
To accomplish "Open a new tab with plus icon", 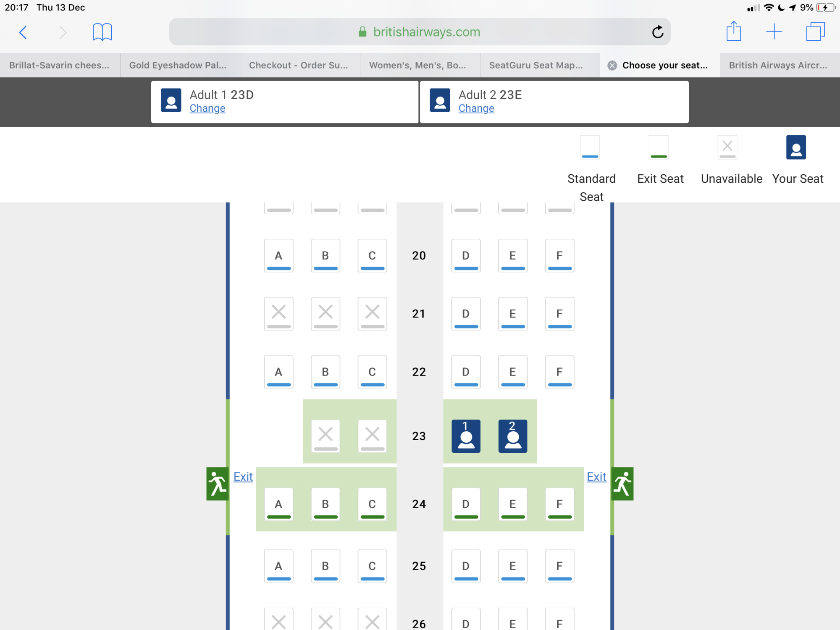I will click(774, 32).
